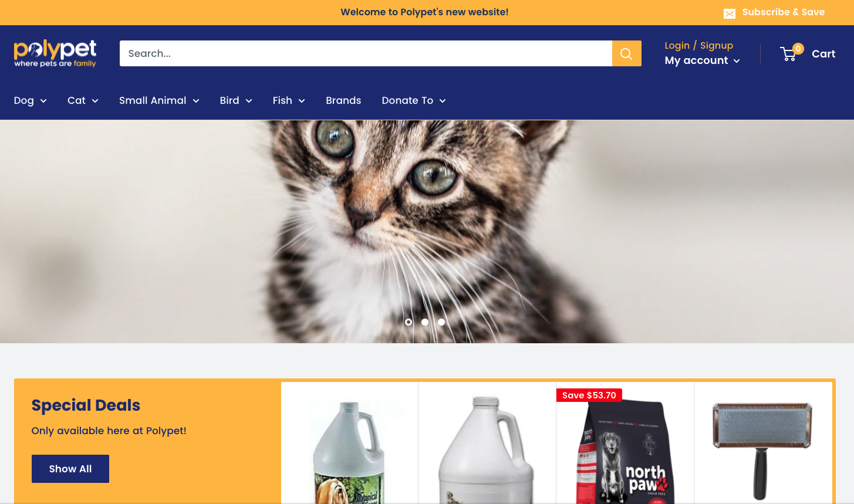Click the Login / Signup link
This screenshot has height=504, width=854.
coord(698,45)
